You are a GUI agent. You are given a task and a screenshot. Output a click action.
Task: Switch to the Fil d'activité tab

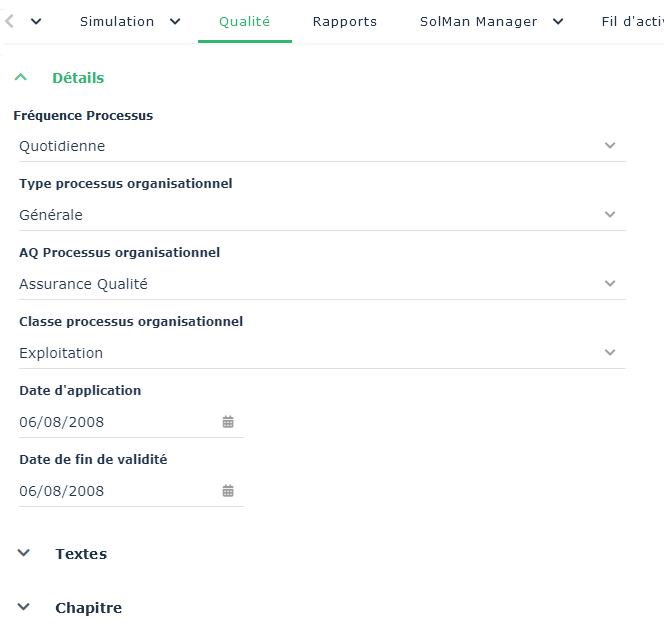point(632,22)
